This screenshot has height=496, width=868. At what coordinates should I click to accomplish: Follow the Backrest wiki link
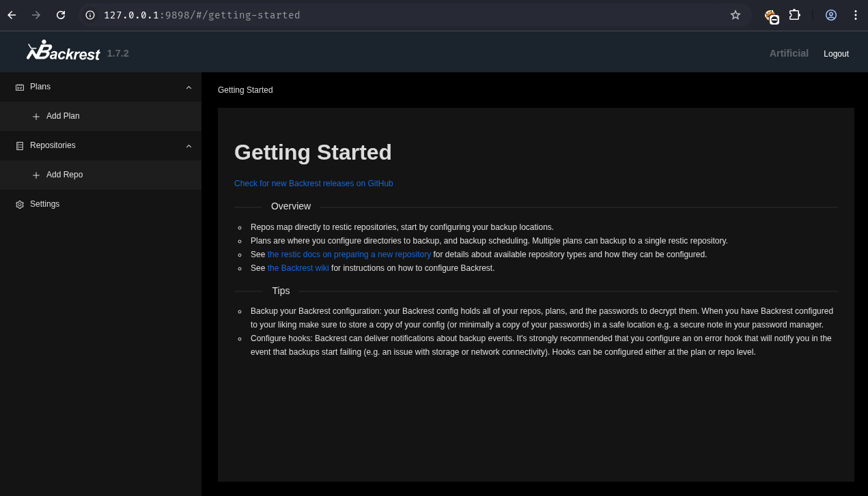pos(298,268)
